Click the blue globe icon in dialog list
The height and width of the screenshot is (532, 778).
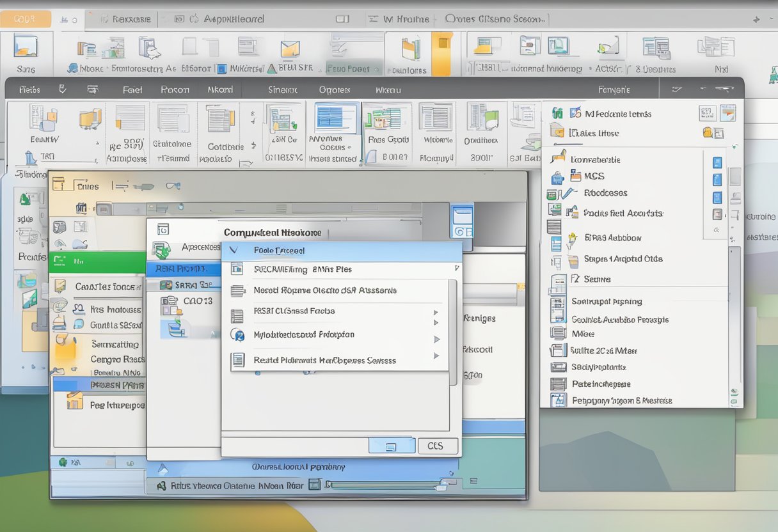coord(237,334)
